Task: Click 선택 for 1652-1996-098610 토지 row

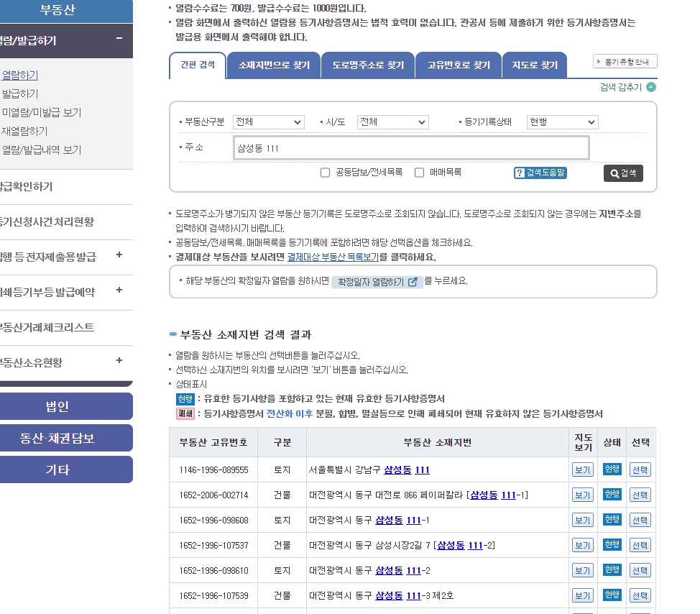Action: pos(640,570)
